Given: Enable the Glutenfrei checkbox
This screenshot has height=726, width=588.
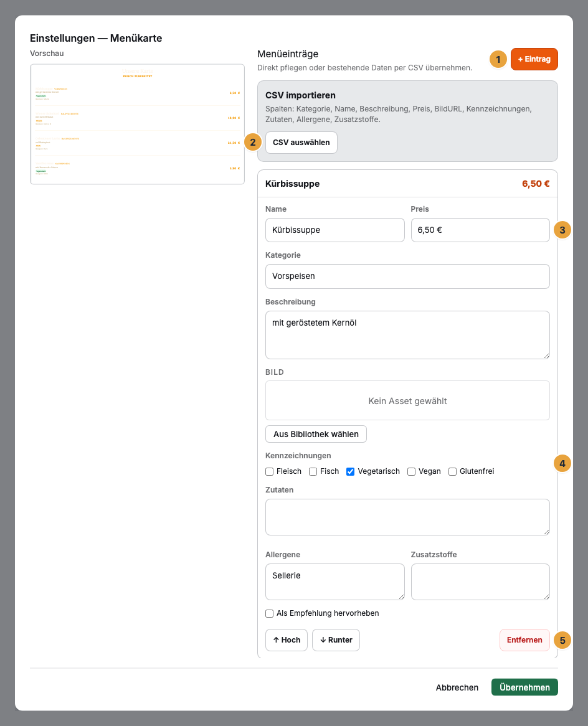Looking at the screenshot, I should coord(452,471).
